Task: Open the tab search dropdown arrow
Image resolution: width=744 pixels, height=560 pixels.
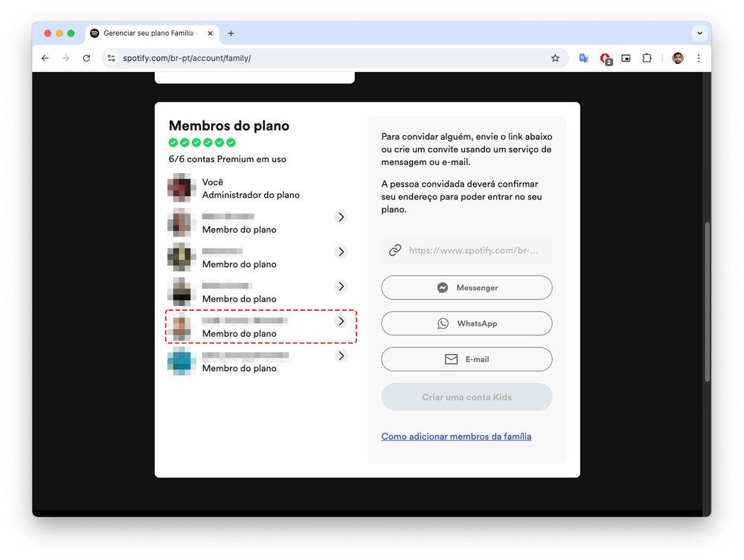Action: point(699,33)
